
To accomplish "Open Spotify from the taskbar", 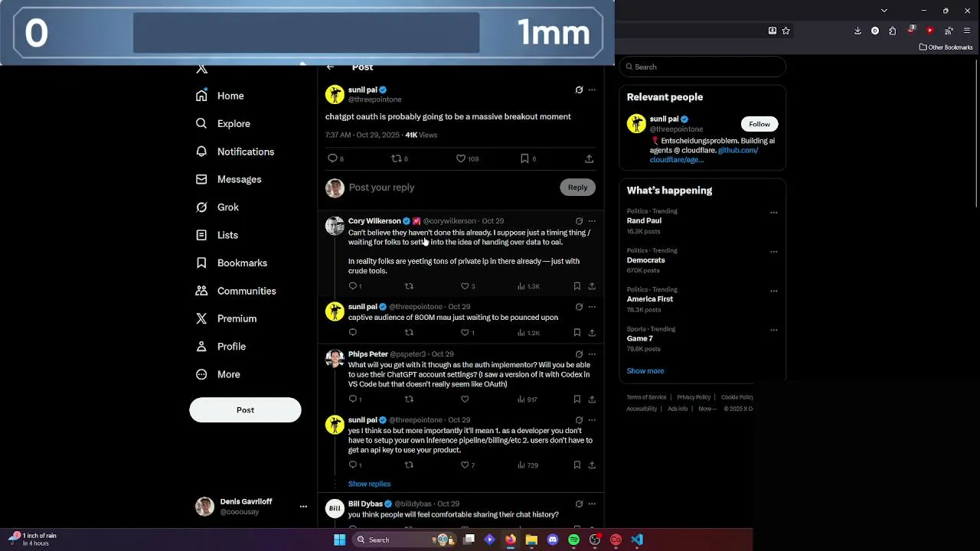I will coord(573,540).
